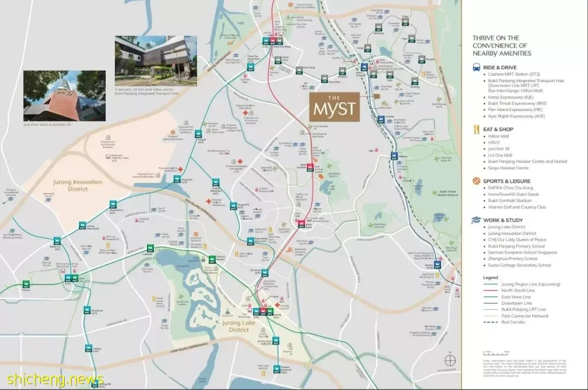Click 'Warren Golf and Country Club' item

click(517, 207)
